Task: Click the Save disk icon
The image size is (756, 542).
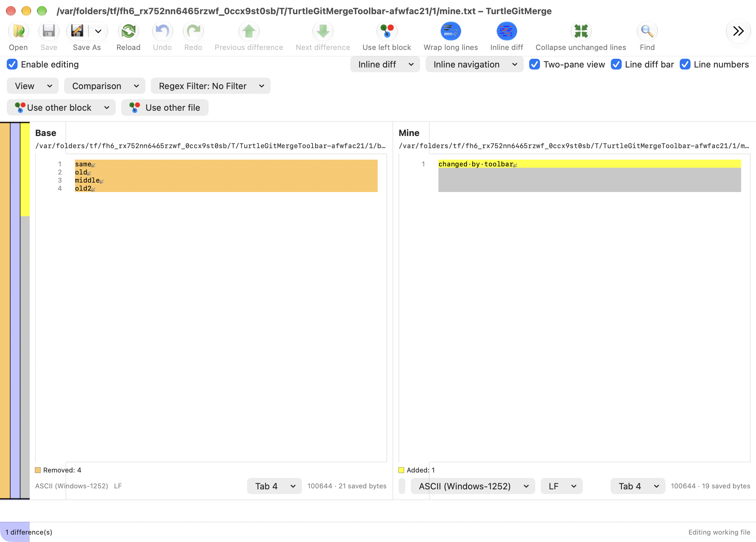Action: (49, 31)
